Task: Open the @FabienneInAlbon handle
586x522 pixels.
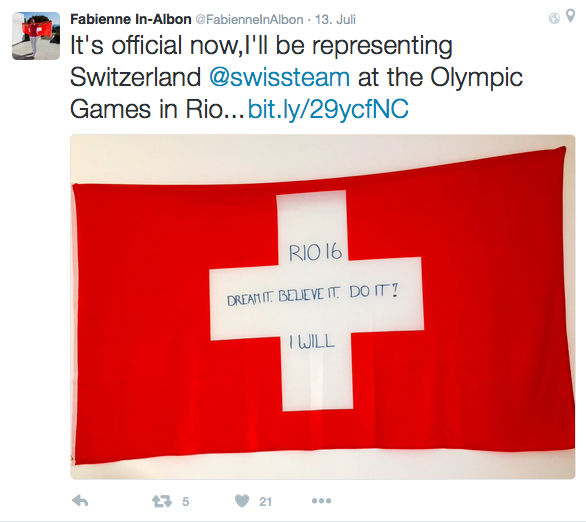Action: [249, 19]
